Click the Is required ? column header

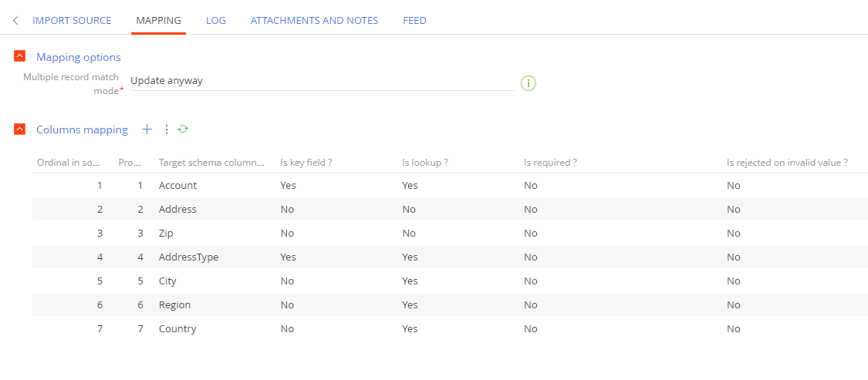tap(551, 163)
